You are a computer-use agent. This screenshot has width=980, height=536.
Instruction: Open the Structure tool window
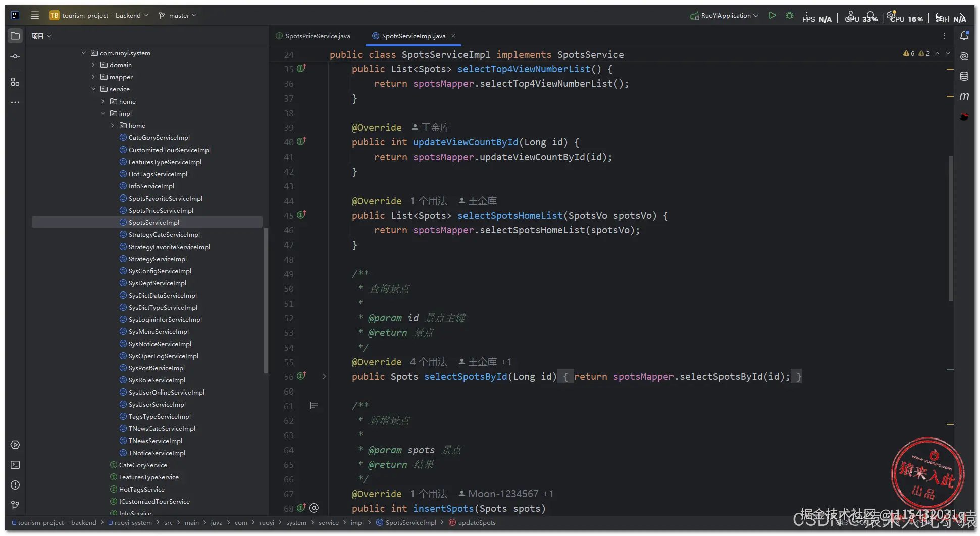point(15,82)
